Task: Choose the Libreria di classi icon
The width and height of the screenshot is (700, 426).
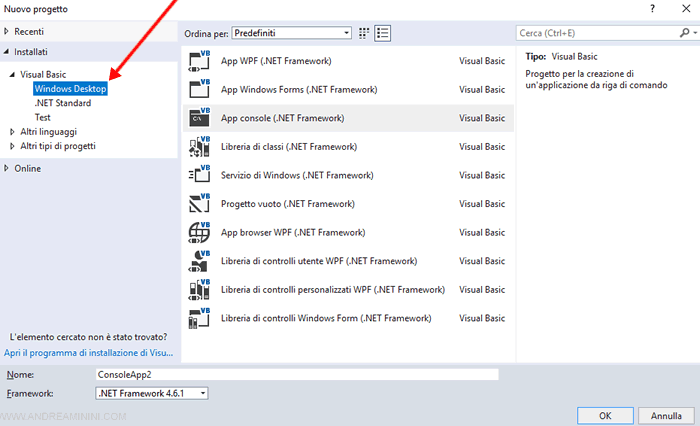Action: [197, 147]
